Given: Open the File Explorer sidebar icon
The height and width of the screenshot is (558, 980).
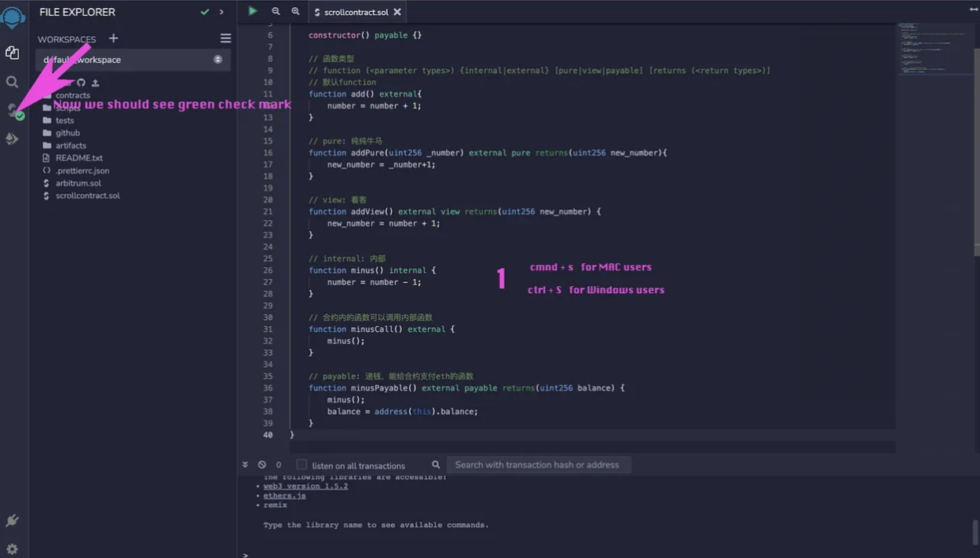Looking at the screenshot, I should coord(12,53).
